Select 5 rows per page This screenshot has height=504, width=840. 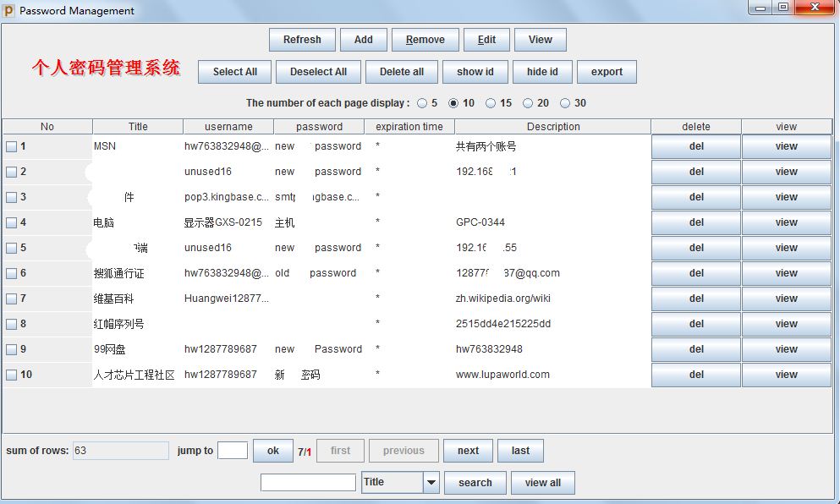(422, 103)
